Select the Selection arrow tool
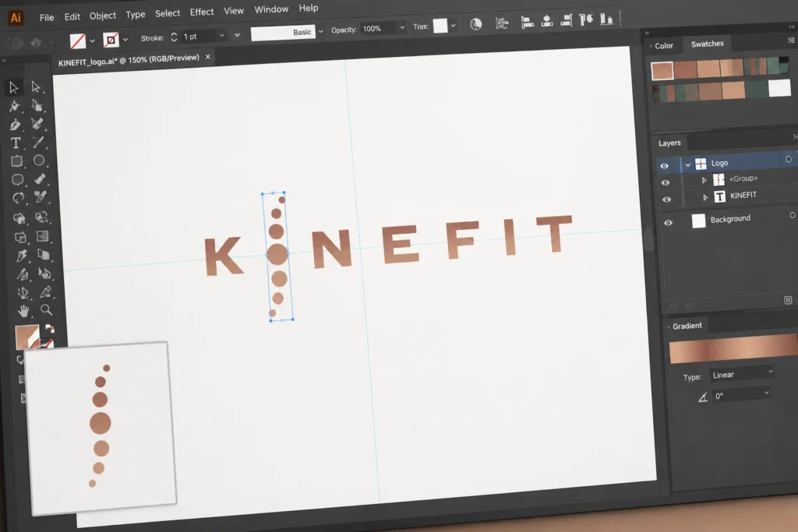 click(x=14, y=87)
